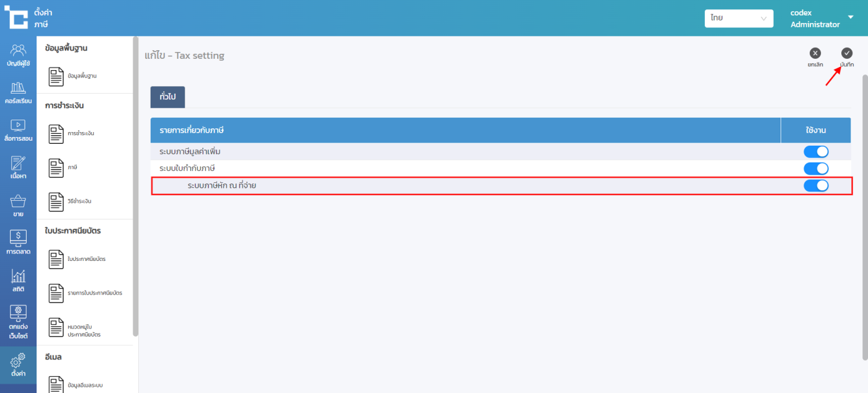
Task: Open the สถิติ statistics chart icon
Action: [x=18, y=281]
